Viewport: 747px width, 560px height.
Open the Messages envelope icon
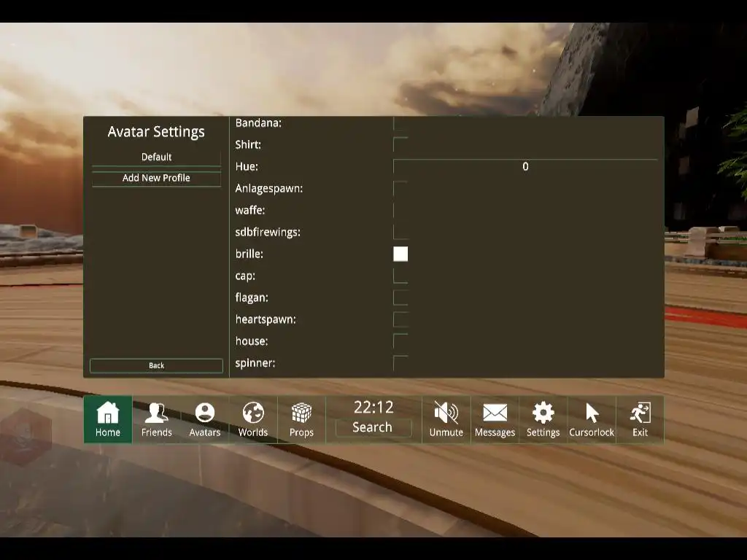(495, 419)
